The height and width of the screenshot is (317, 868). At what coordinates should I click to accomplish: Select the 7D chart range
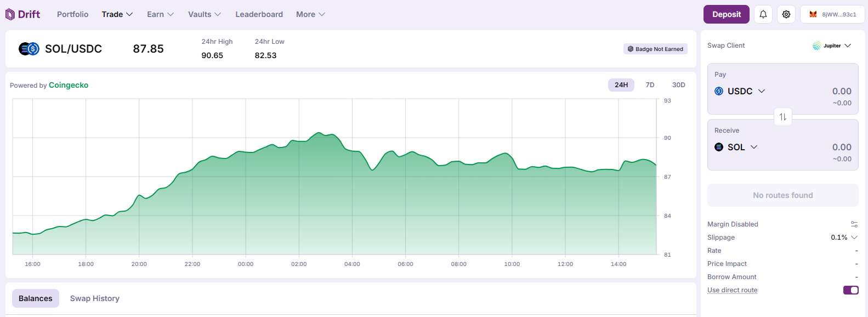click(x=650, y=85)
